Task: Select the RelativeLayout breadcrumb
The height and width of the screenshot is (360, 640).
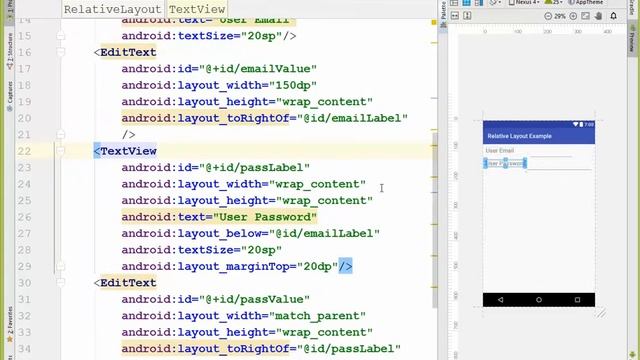Action: [113, 9]
